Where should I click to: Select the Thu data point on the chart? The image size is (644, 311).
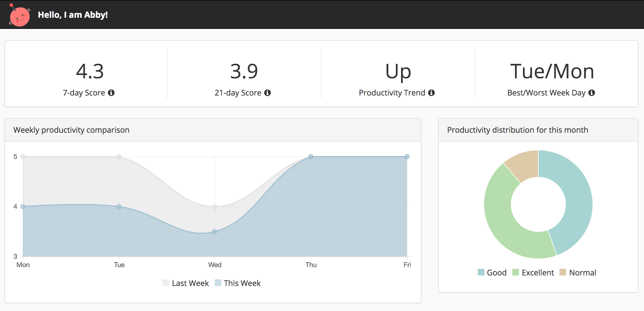311,157
